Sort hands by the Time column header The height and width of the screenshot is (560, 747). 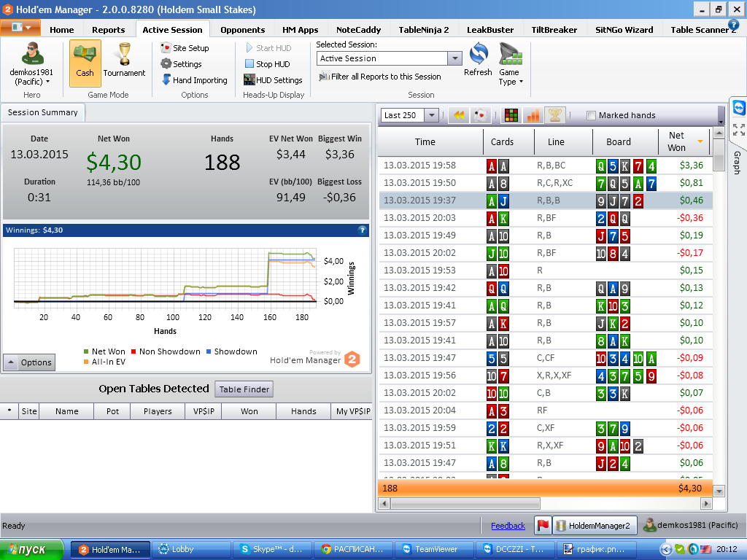431,141
